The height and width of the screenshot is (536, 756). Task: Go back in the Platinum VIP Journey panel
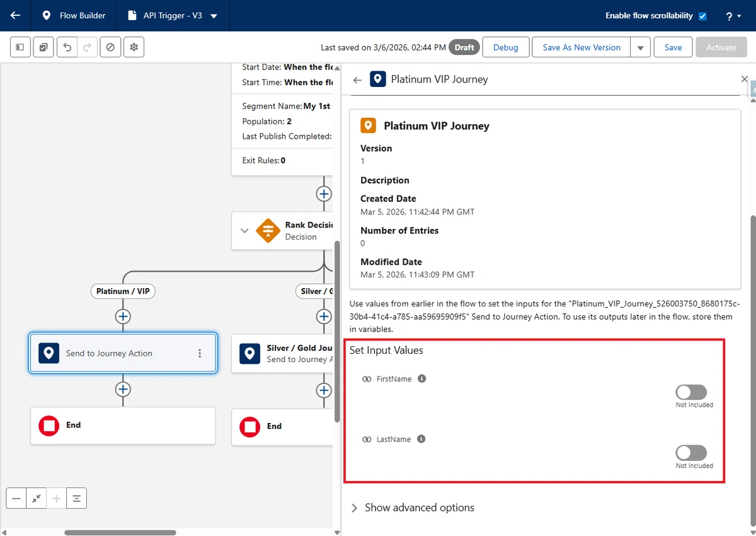(x=357, y=79)
